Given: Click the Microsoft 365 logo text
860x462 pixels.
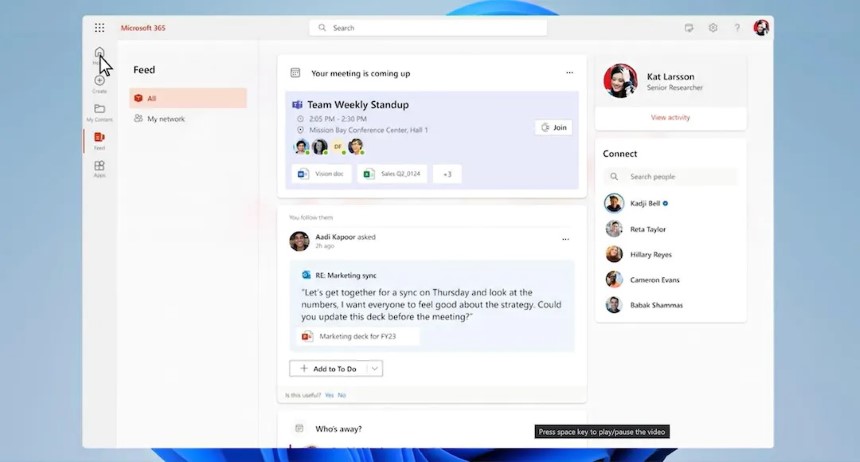Looking at the screenshot, I should (x=143, y=27).
